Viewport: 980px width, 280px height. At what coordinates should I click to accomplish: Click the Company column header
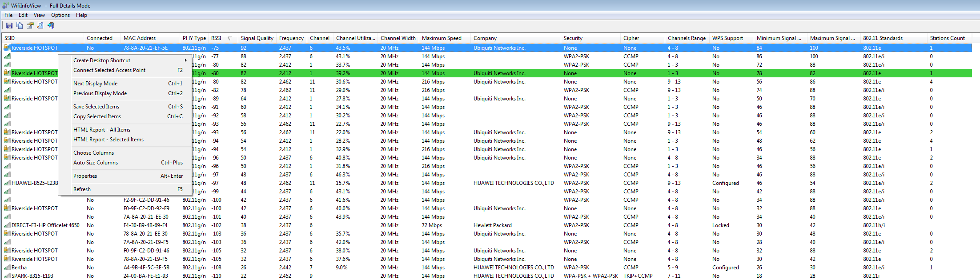[485, 38]
